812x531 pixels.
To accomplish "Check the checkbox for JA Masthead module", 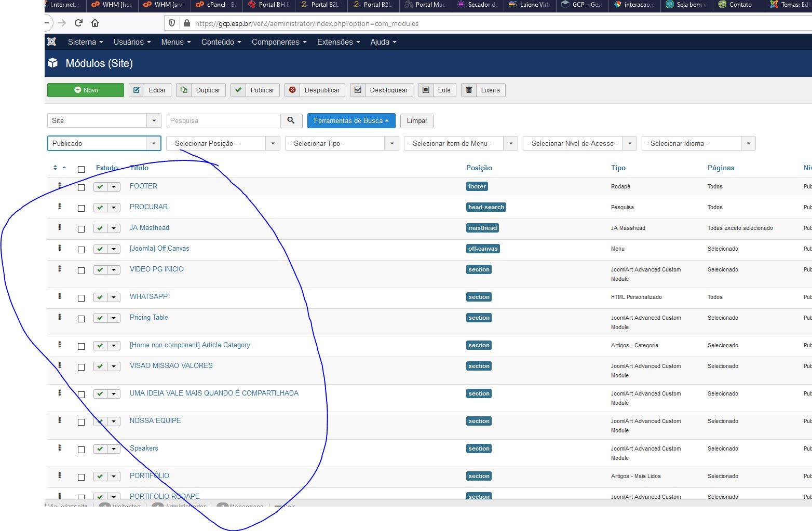I will [81, 229].
